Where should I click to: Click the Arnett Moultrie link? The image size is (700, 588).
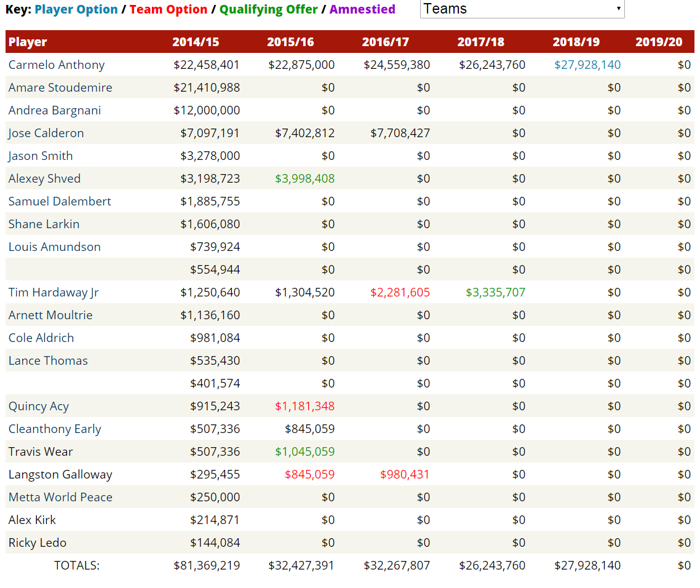pyautogui.click(x=50, y=316)
